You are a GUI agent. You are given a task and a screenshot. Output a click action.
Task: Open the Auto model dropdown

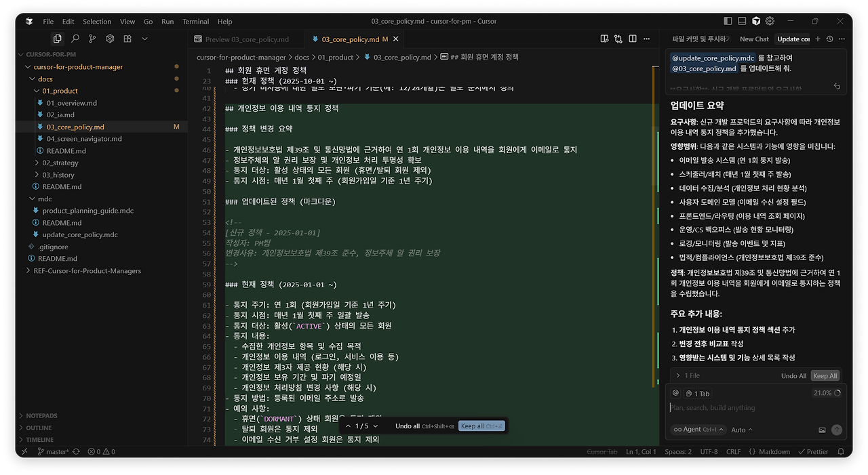(x=742, y=430)
